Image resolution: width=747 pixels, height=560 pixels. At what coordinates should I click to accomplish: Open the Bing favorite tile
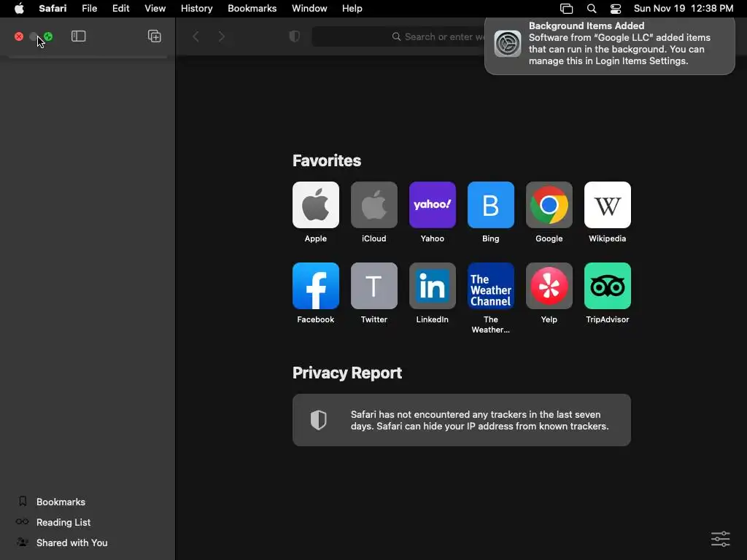point(491,205)
